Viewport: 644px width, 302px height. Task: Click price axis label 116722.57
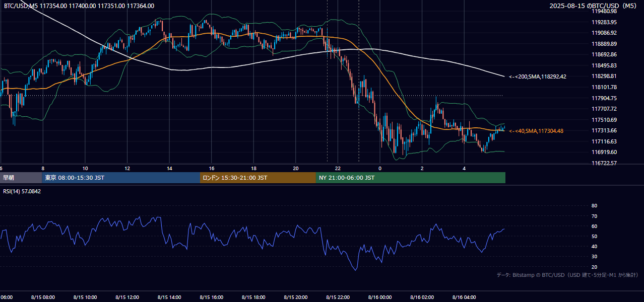(604, 163)
